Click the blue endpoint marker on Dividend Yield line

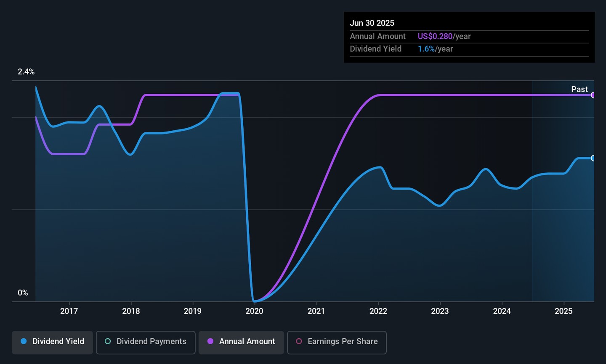click(593, 158)
